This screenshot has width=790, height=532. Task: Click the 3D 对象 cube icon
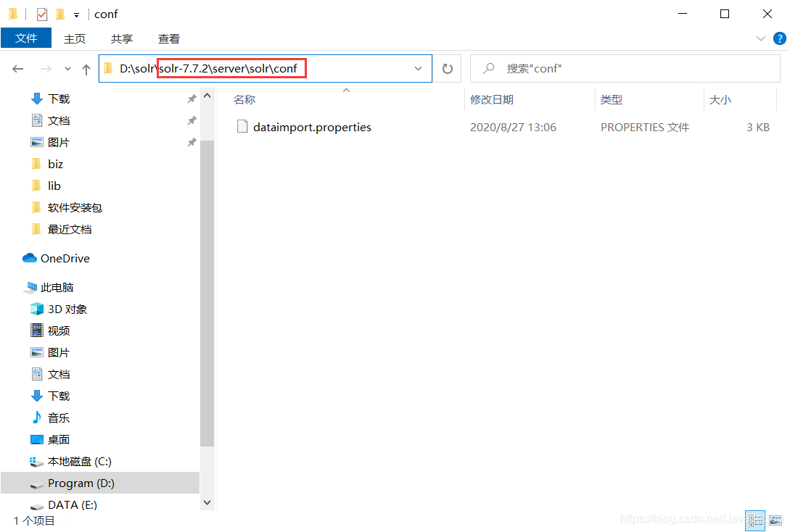37,309
